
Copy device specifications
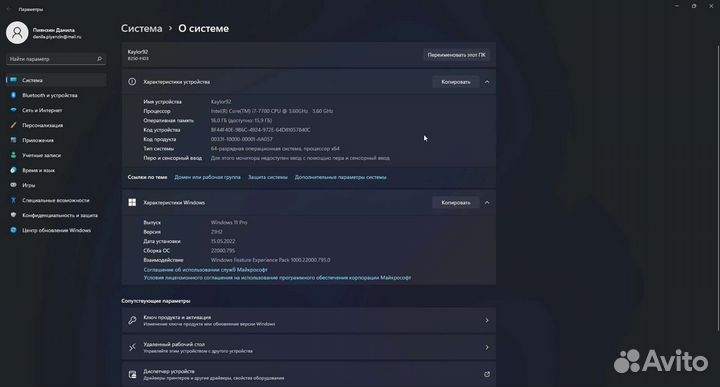click(456, 82)
